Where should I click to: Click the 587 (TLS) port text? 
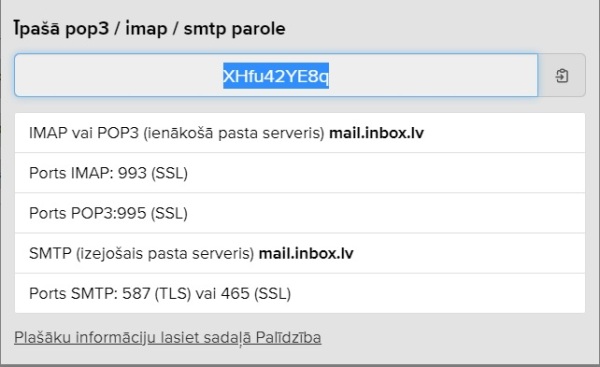(x=157, y=294)
